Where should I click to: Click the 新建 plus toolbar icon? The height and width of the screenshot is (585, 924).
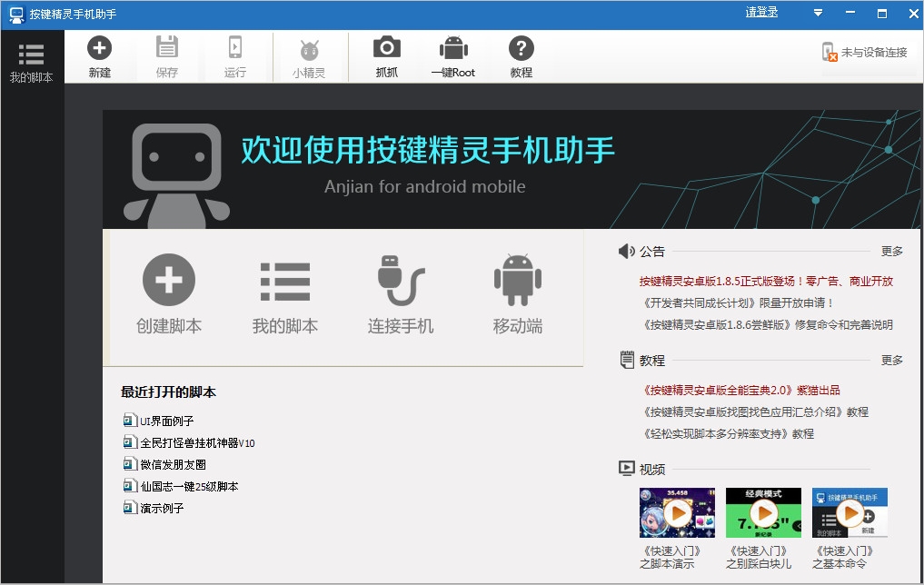point(100,48)
